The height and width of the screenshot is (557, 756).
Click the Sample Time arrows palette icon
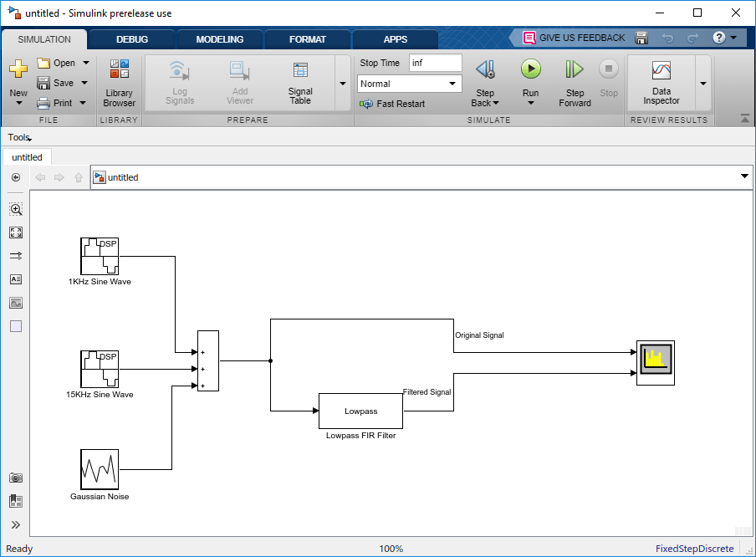(x=16, y=256)
